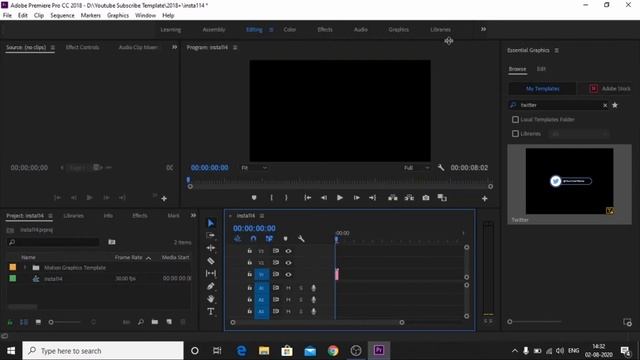Open Program monitor panel menu

point(235,47)
